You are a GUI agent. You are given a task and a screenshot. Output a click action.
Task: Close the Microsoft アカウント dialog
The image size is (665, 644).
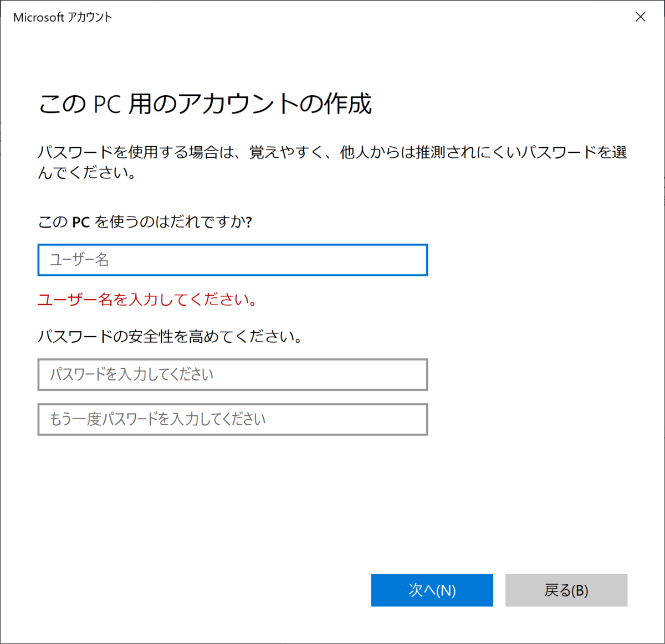point(641,17)
